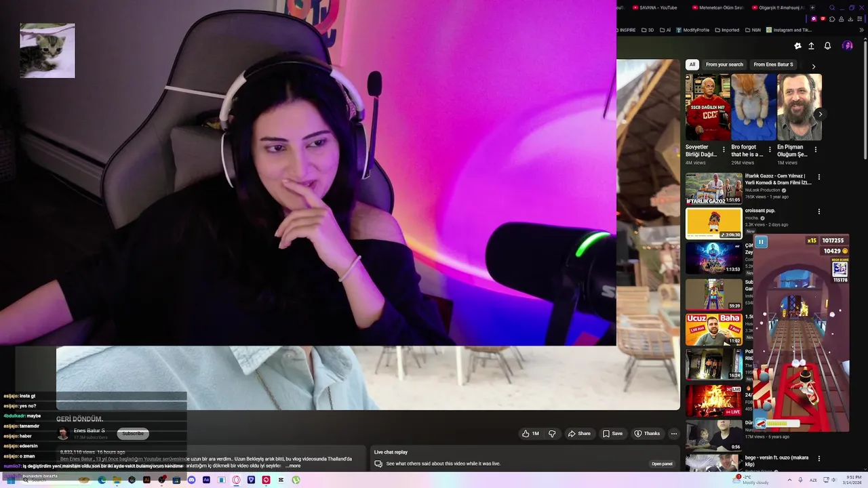
Task: Open the taskbar clock and date
Action: click(x=853, y=480)
